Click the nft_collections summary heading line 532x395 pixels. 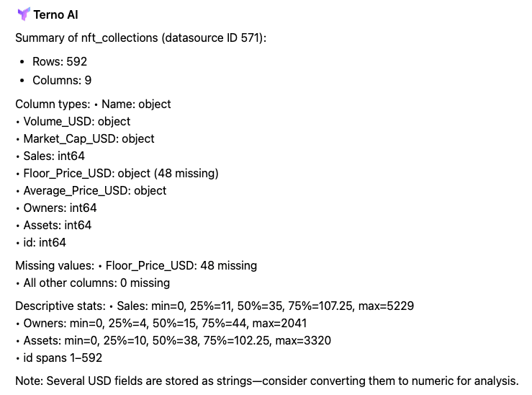140,37
